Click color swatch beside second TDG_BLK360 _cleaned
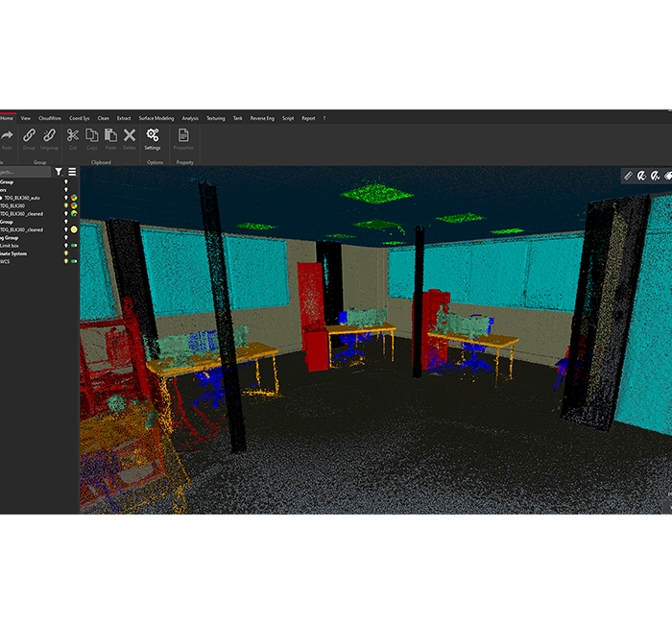The image size is (672, 624). pos(74,229)
